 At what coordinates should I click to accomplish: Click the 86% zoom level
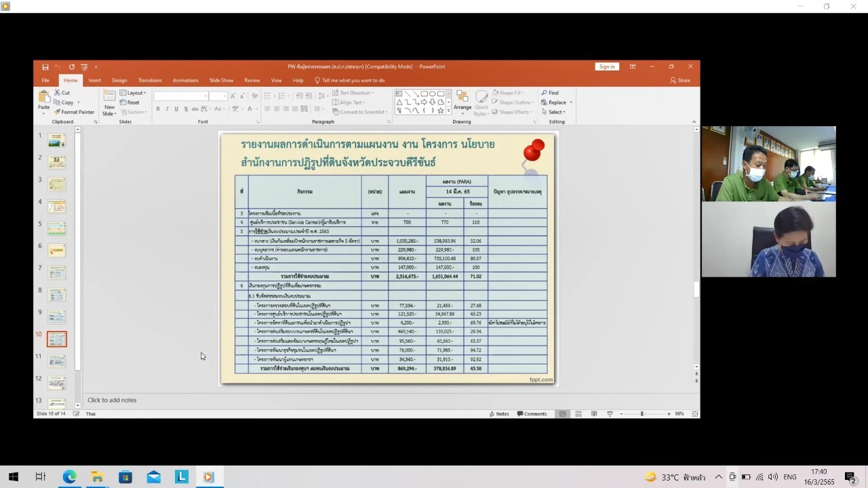679,413
